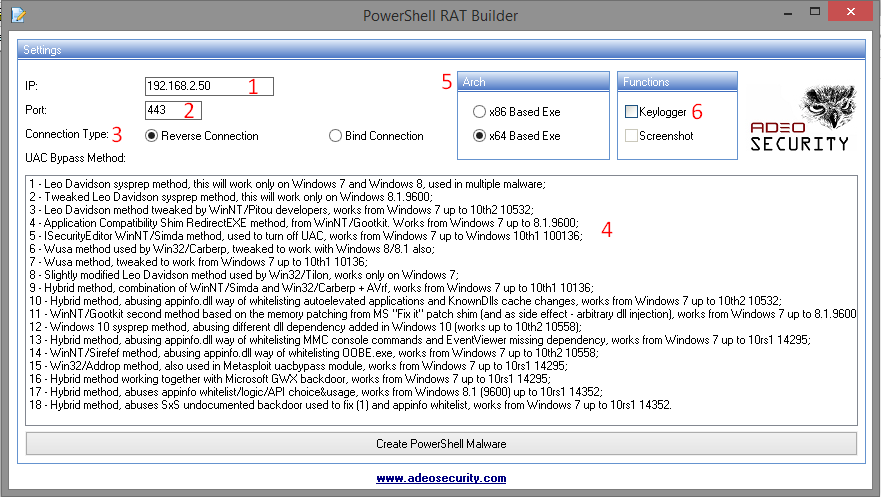Image resolution: width=881 pixels, height=497 pixels.
Task: Select method 1 Leo Davidson sysprep
Action: pos(287,184)
